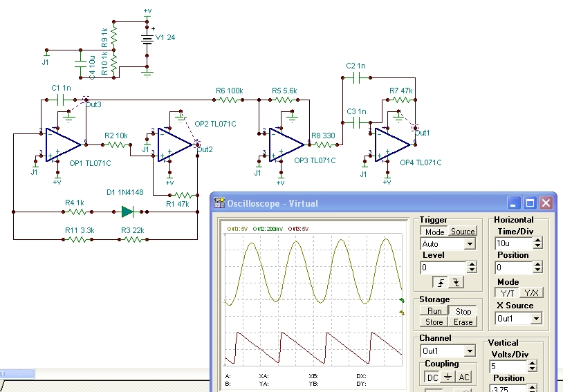The width and height of the screenshot is (563, 392).
Task: Select rising edge trigger button
Action: click(x=441, y=283)
